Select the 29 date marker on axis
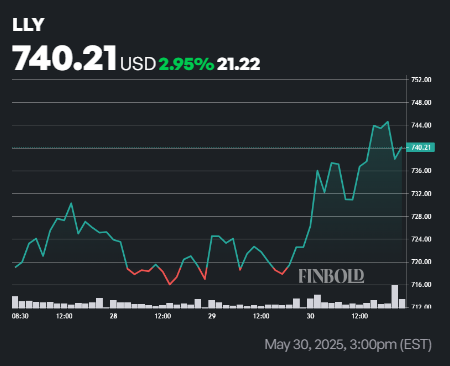 tap(212, 316)
